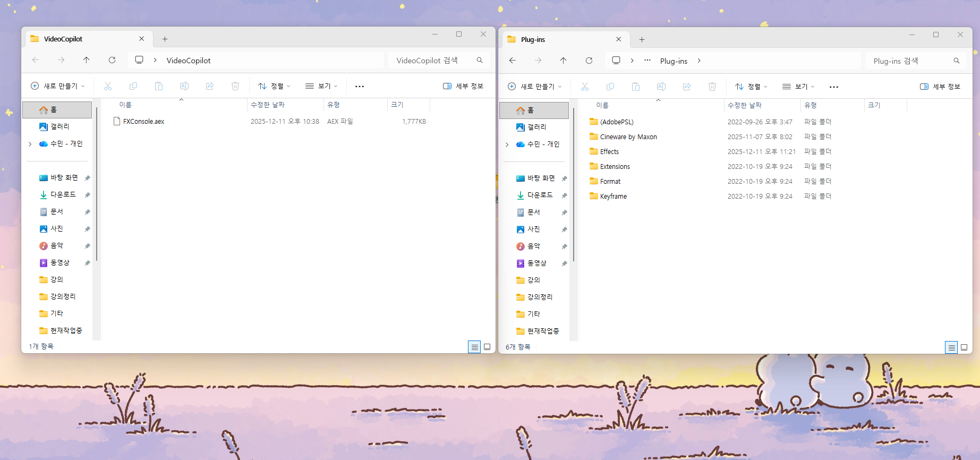The image size is (980, 460).
Task: Click the delete trash icon in Plug-ins toolbar
Action: (x=712, y=87)
